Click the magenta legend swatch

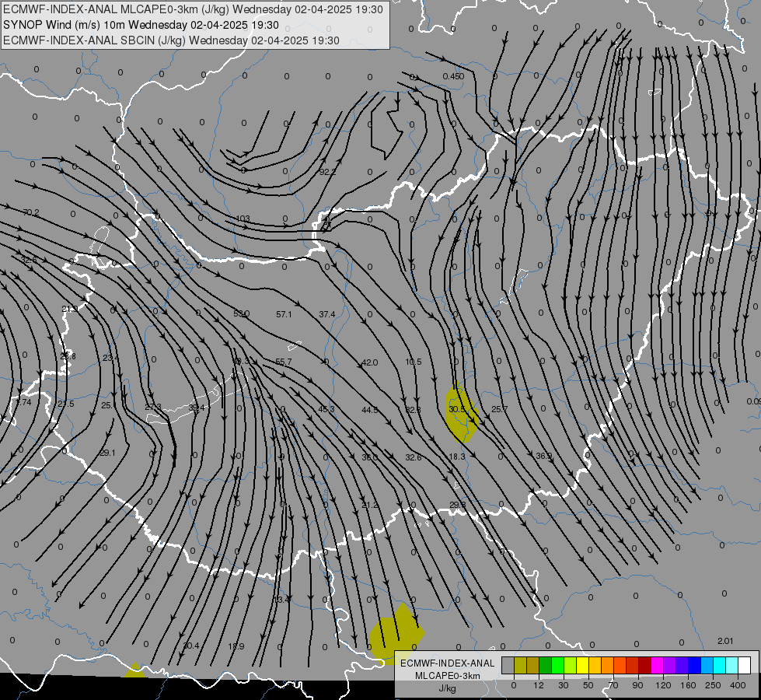(x=657, y=665)
